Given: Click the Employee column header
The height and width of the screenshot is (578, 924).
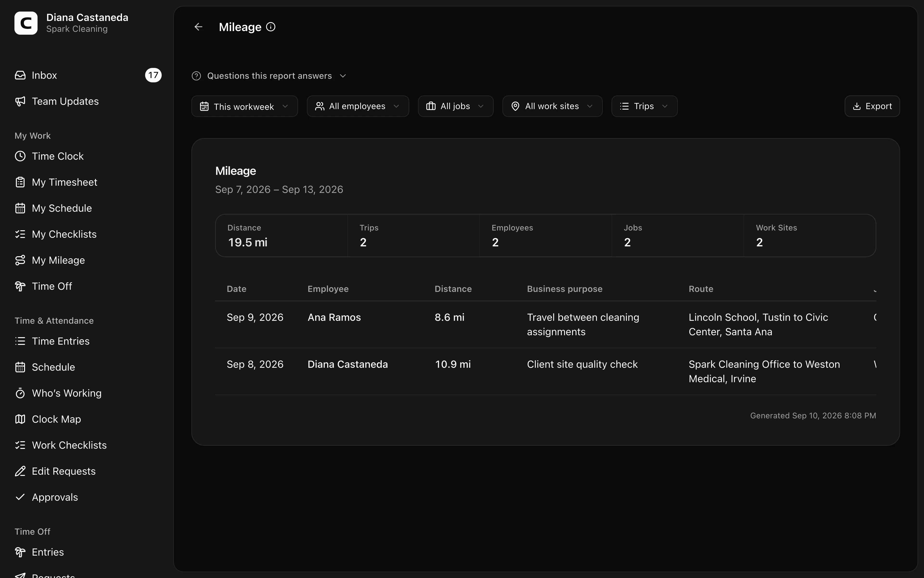Looking at the screenshot, I should click(328, 289).
